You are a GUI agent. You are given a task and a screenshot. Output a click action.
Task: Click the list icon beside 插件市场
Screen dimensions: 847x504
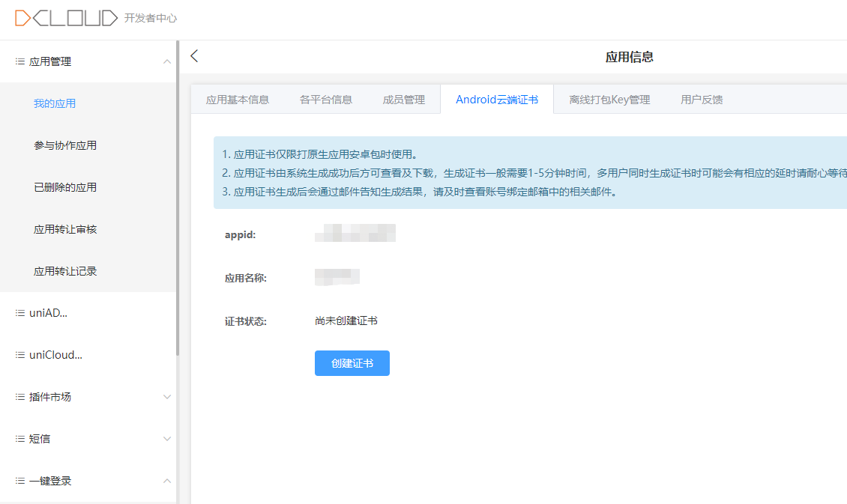pos(20,397)
